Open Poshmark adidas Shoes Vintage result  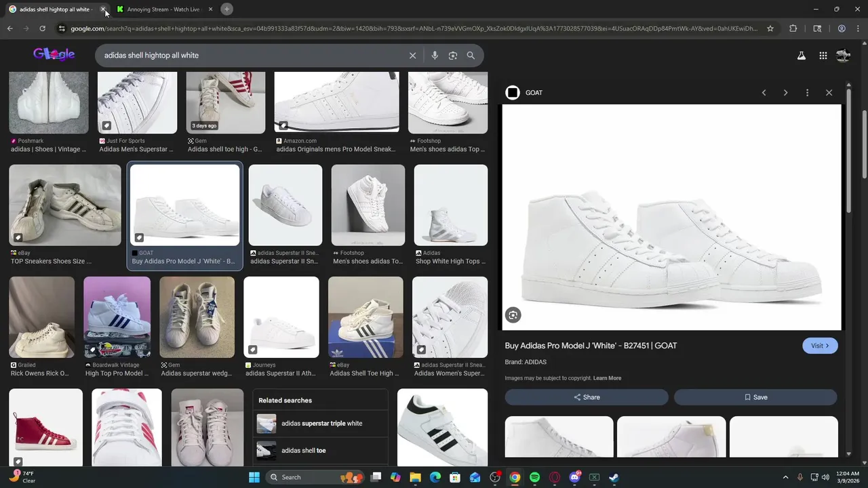click(49, 102)
